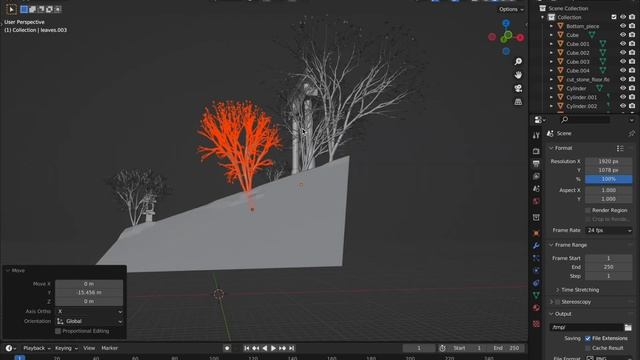Click the output path /tmp/ field
The image size is (640, 360).
[x=586, y=327]
